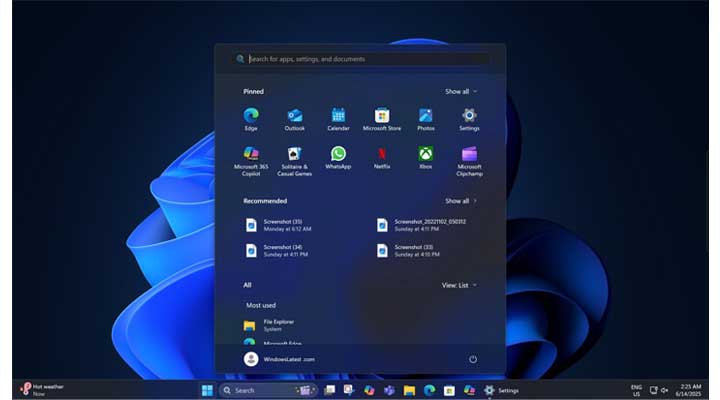Open Copilot icon next to Snipping Tool
Screen dimensions: 720x400
(369, 390)
